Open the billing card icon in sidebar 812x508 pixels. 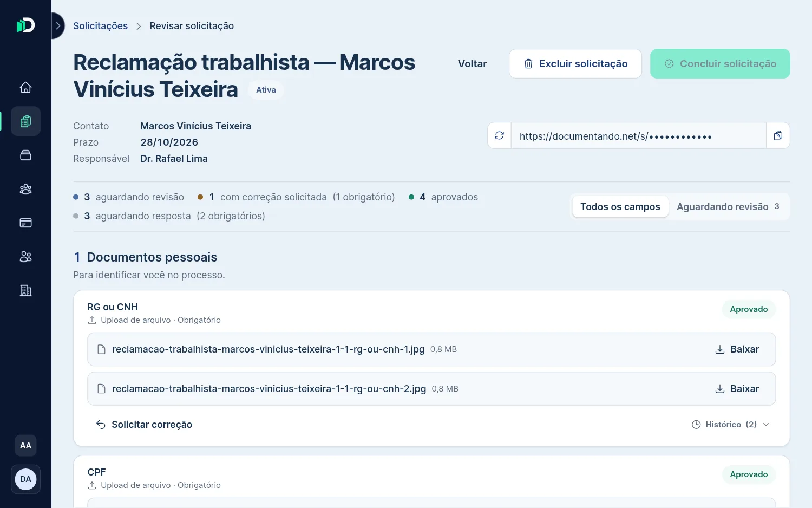25,223
